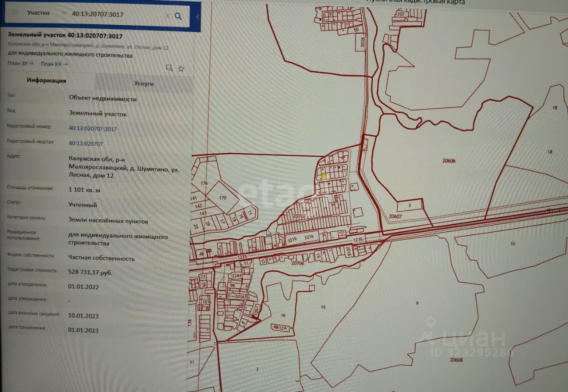
Task: Click the status value Учтенный
Action: coord(83,205)
